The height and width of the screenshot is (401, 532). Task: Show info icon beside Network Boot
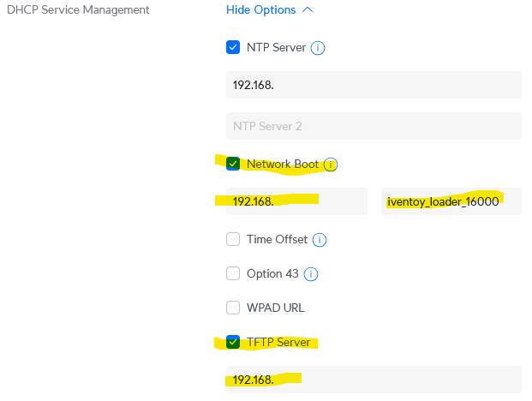pyautogui.click(x=330, y=165)
